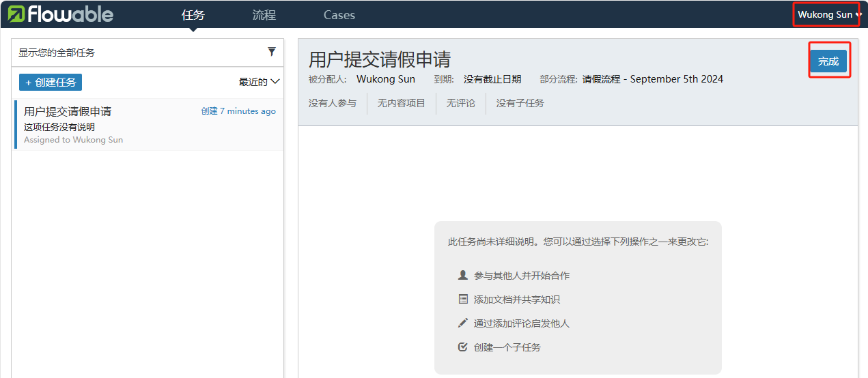
Task: Switch to the 流程 tab
Action: point(264,15)
